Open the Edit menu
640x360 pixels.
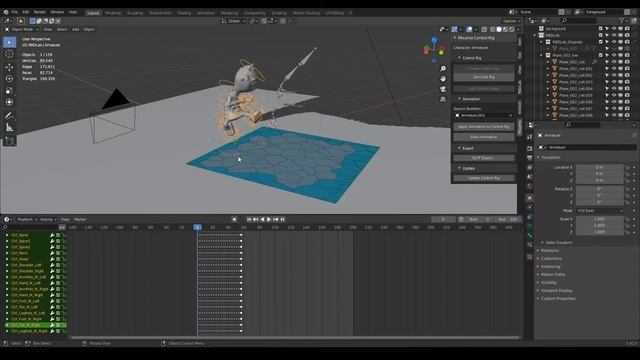click(x=26, y=12)
